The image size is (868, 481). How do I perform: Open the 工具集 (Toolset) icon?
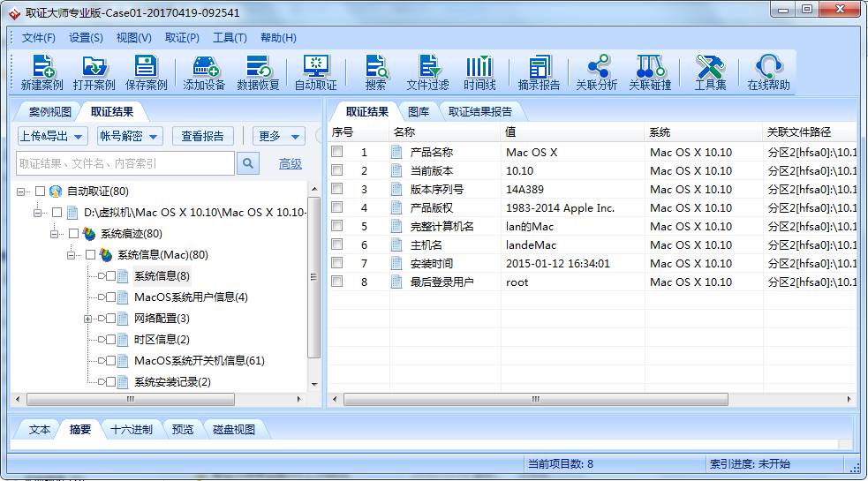click(710, 71)
